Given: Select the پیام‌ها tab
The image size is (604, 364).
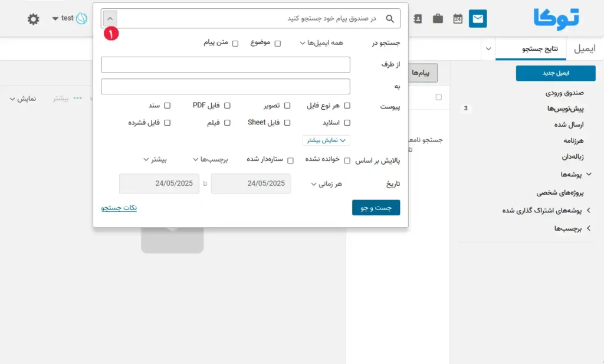Looking at the screenshot, I should [x=422, y=73].
